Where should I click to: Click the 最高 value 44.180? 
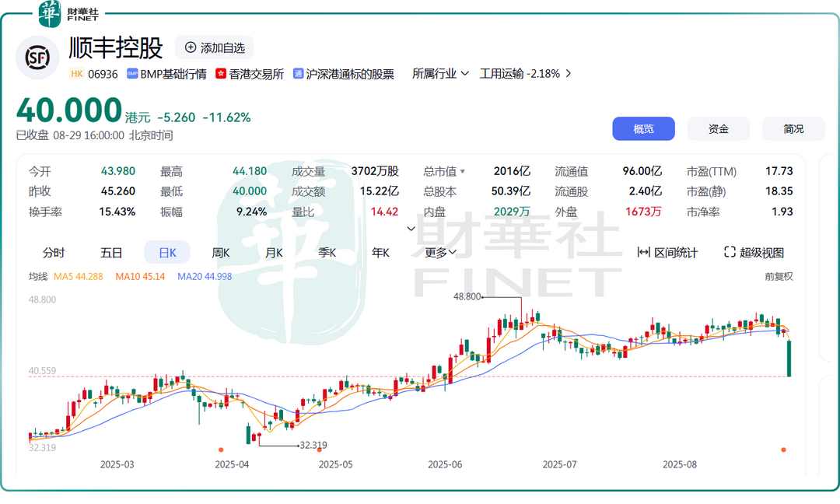pos(250,171)
